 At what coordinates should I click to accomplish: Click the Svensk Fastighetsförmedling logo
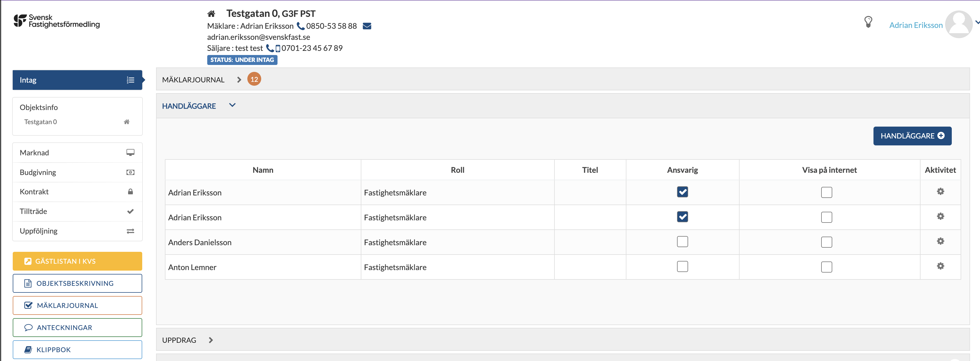[x=57, y=21]
